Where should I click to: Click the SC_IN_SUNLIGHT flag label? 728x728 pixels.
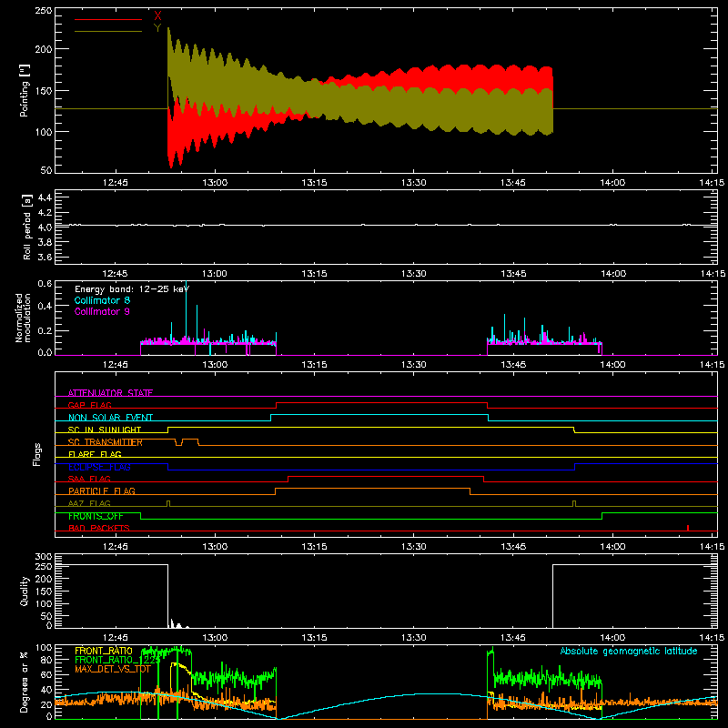point(105,430)
